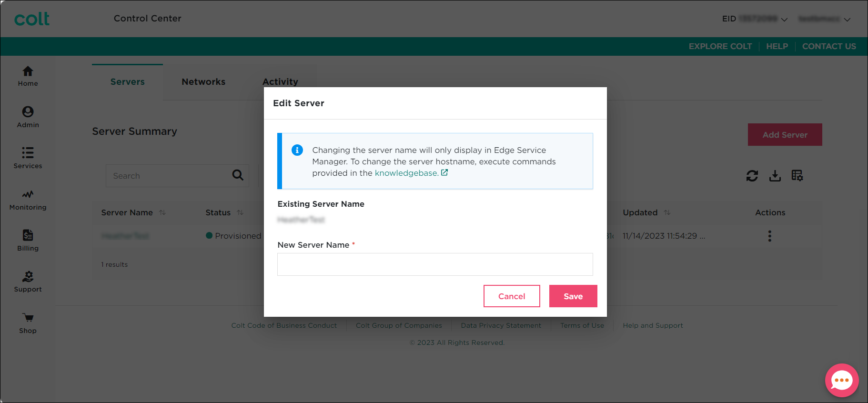The width and height of the screenshot is (868, 403).
Task: Open table column settings icon
Action: point(797,176)
